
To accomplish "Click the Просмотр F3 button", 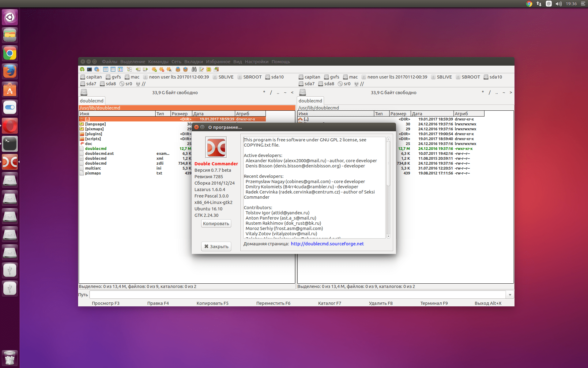I will [106, 303].
